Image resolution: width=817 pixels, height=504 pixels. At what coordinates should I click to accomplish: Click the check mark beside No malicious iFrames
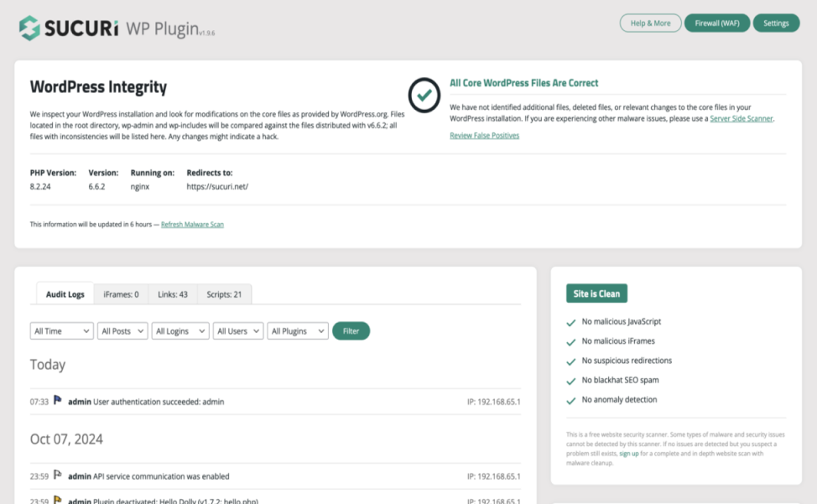(571, 342)
